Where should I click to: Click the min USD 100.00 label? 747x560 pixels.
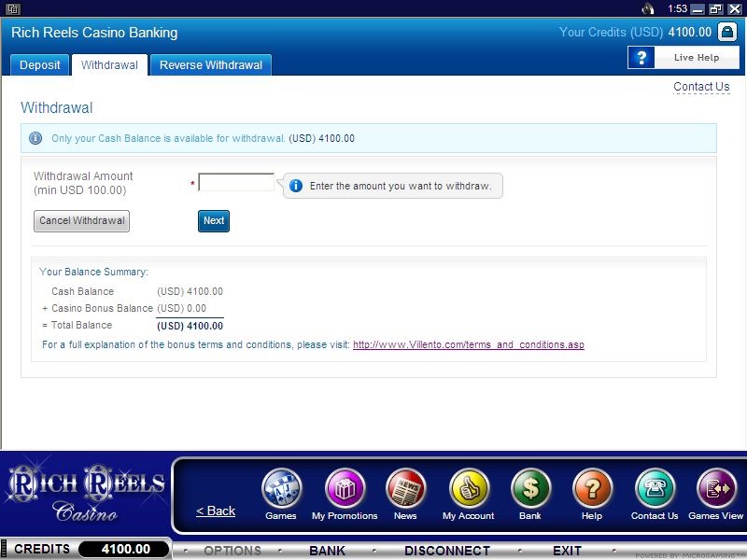tap(80, 190)
